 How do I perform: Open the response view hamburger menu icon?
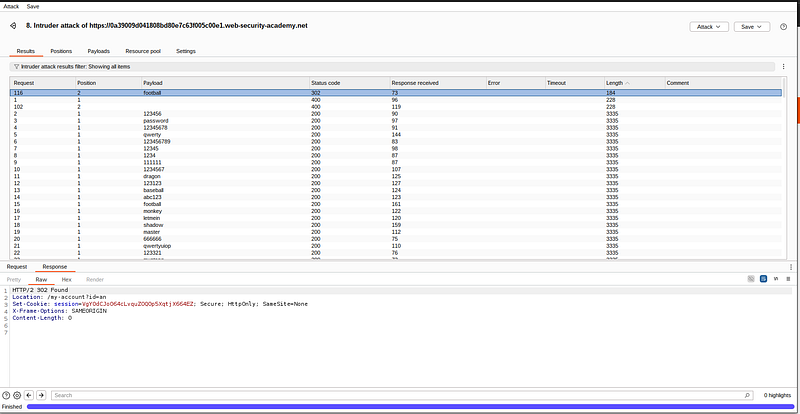[x=788, y=279]
